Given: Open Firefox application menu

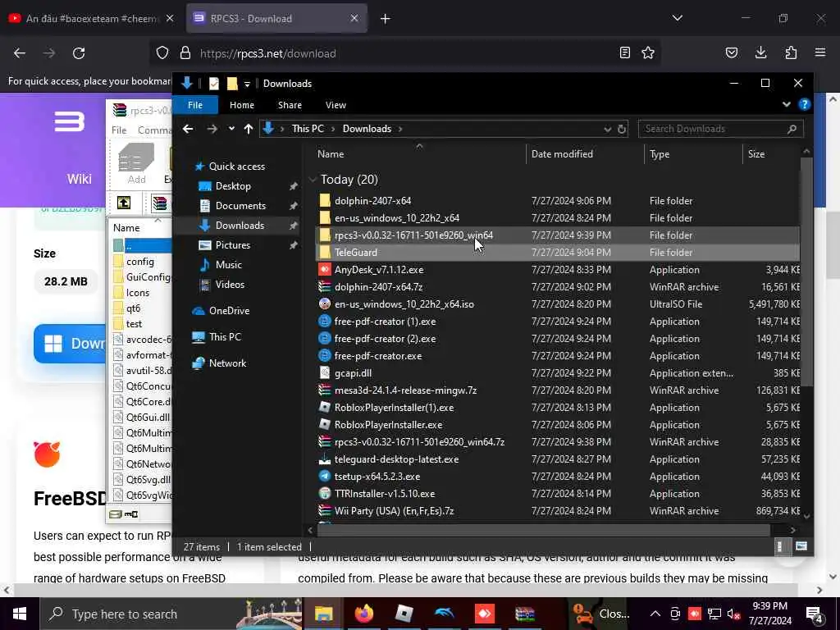Looking at the screenshot, I should tap(820, 52).
